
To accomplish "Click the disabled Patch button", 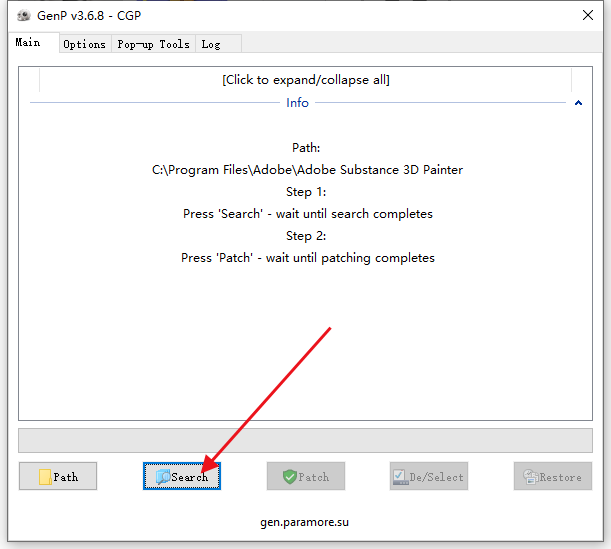I will click(306, 476).
